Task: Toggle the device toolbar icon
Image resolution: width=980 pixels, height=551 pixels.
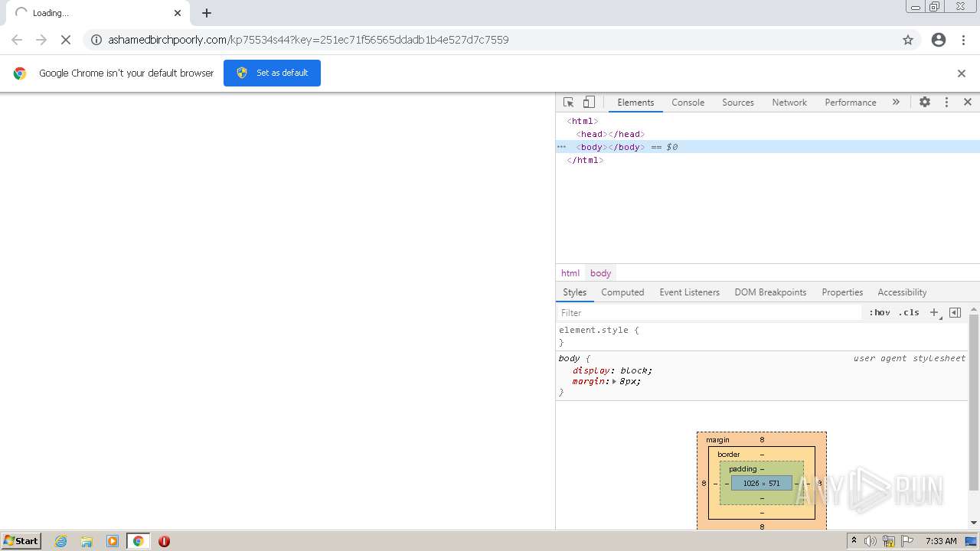Action: click(589, 102)
